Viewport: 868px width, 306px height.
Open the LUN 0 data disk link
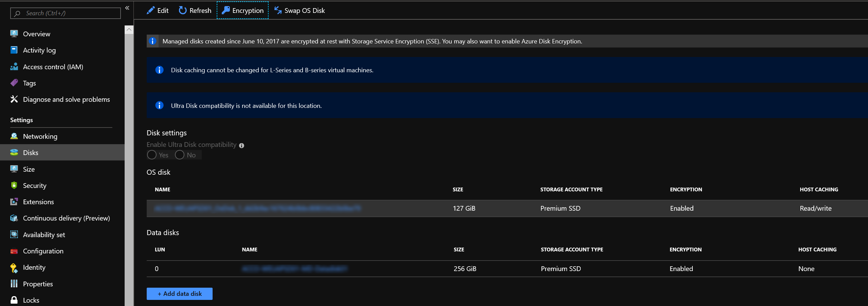[294, 269]
